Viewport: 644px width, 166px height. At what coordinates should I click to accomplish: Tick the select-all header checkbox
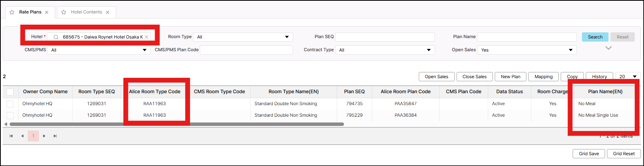[10, 92]
